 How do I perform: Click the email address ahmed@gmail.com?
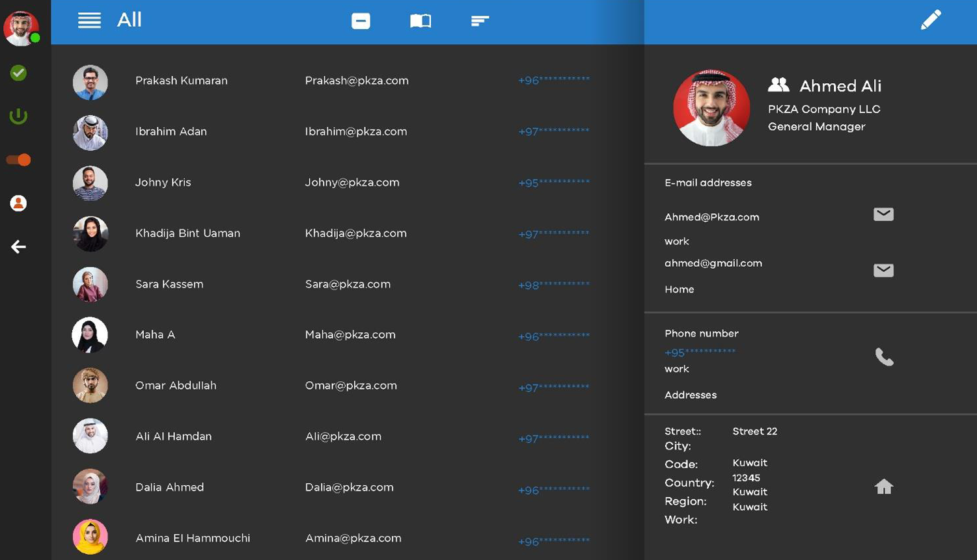tap(713, 263)
